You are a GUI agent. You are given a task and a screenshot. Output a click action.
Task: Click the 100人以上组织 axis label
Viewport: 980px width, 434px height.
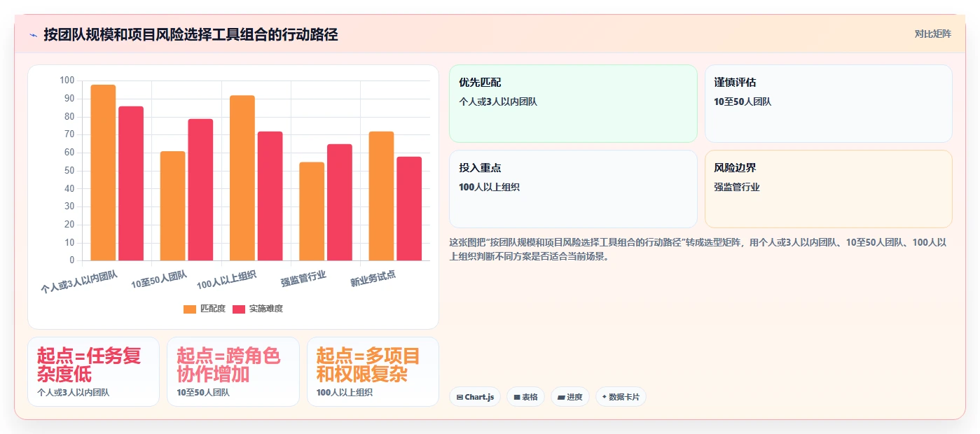click(x=226, y=279)
